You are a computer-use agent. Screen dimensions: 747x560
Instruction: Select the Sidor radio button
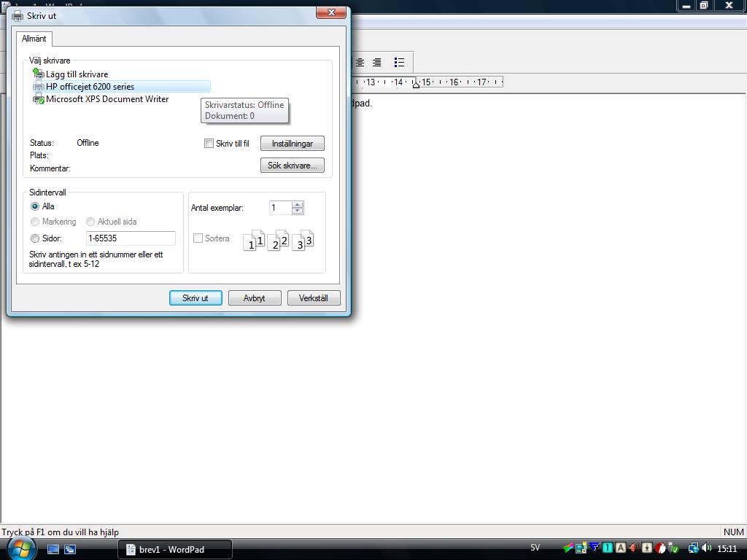click(35, 238)
